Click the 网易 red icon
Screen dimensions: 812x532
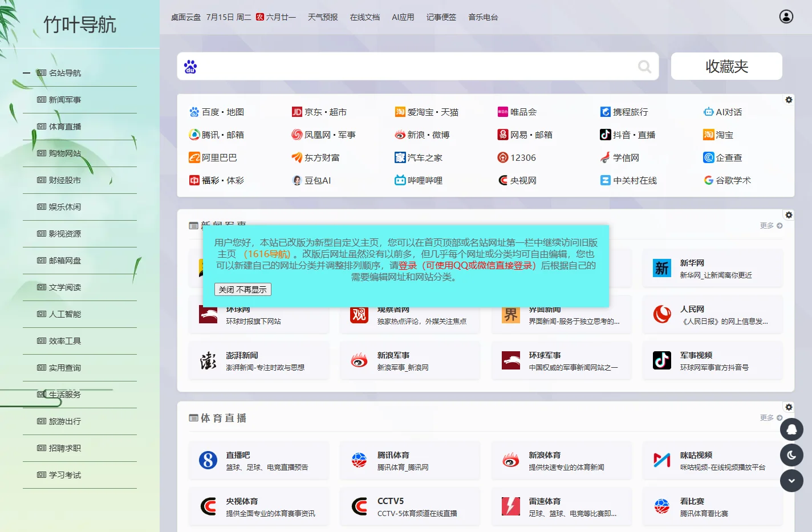click(x=503, y=135)
